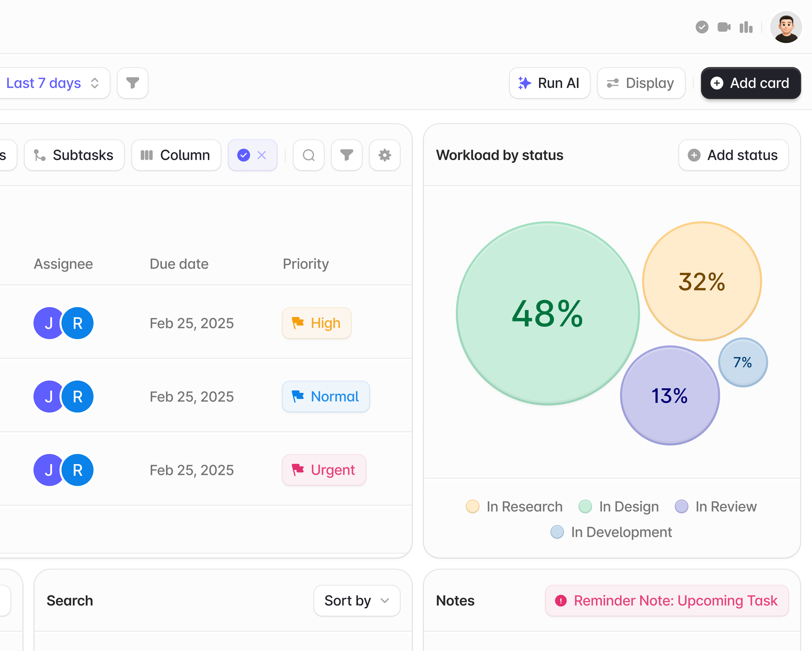
Task: Expand the Last 7 days dropdown
Action: click(x=53, y=83)
